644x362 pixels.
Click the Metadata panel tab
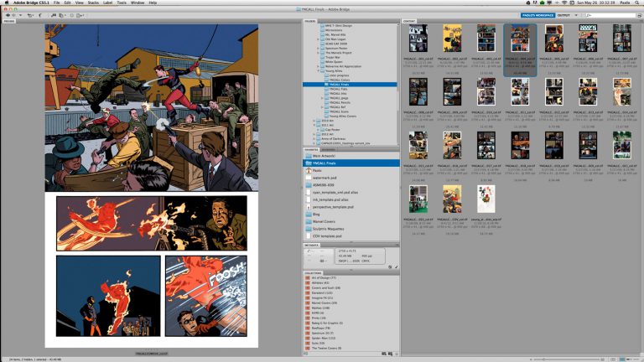tap(312, 244)
